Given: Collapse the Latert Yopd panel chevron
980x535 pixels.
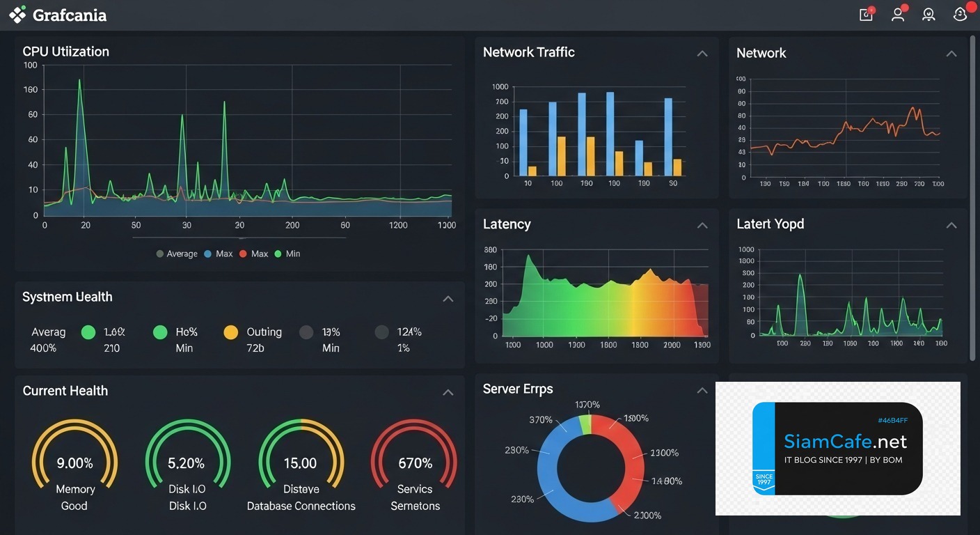Looking at the screenshot, I should (x=951, y=225).
